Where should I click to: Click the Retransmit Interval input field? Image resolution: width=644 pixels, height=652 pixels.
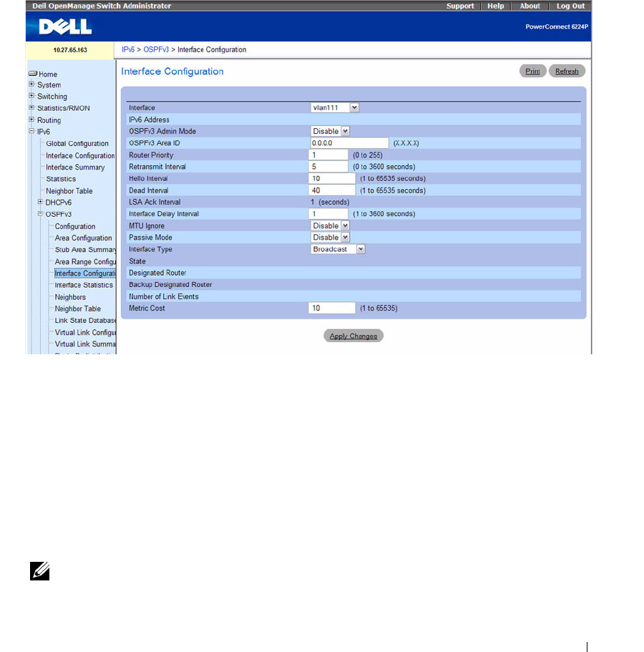328,167
